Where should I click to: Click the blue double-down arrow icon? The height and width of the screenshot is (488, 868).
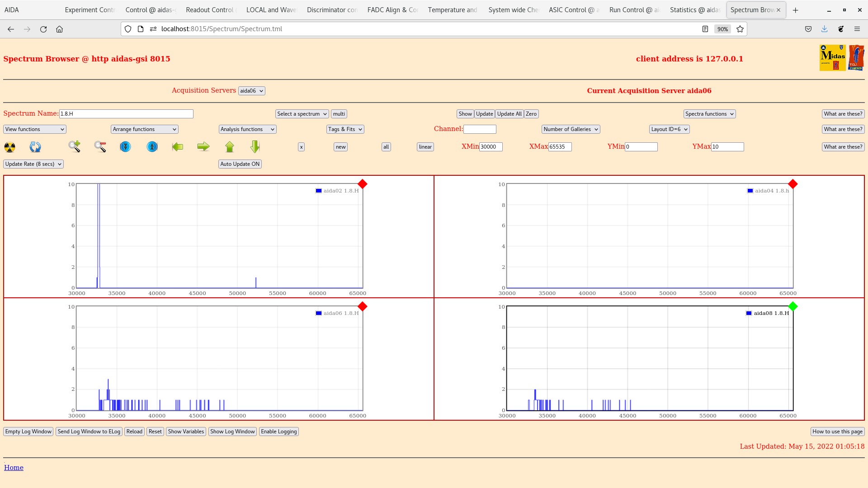(125, 147)
